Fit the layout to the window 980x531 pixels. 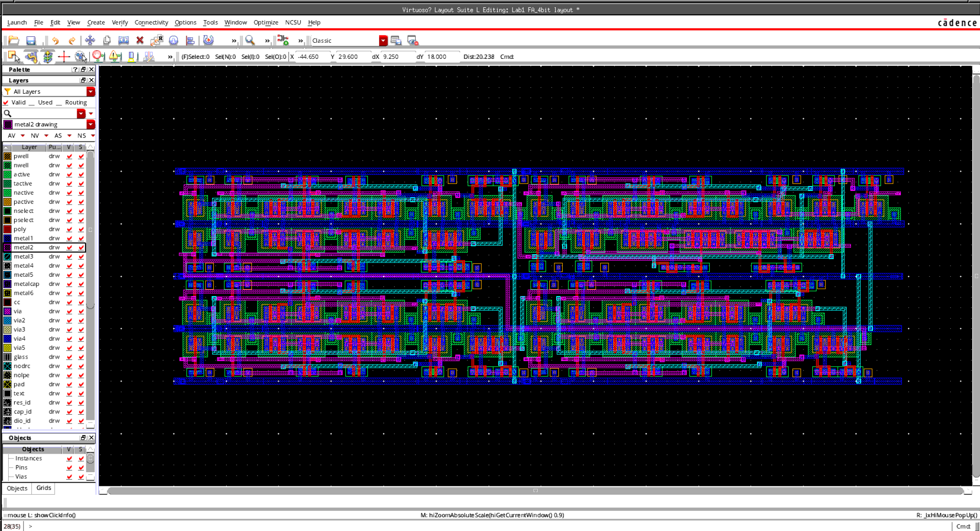tap(123, 40)
